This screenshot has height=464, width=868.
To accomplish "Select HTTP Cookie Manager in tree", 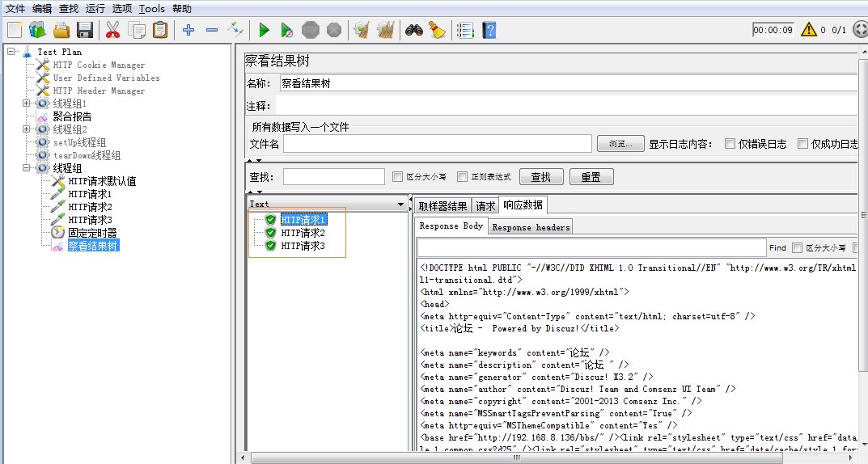I will (x=99, y=65).
